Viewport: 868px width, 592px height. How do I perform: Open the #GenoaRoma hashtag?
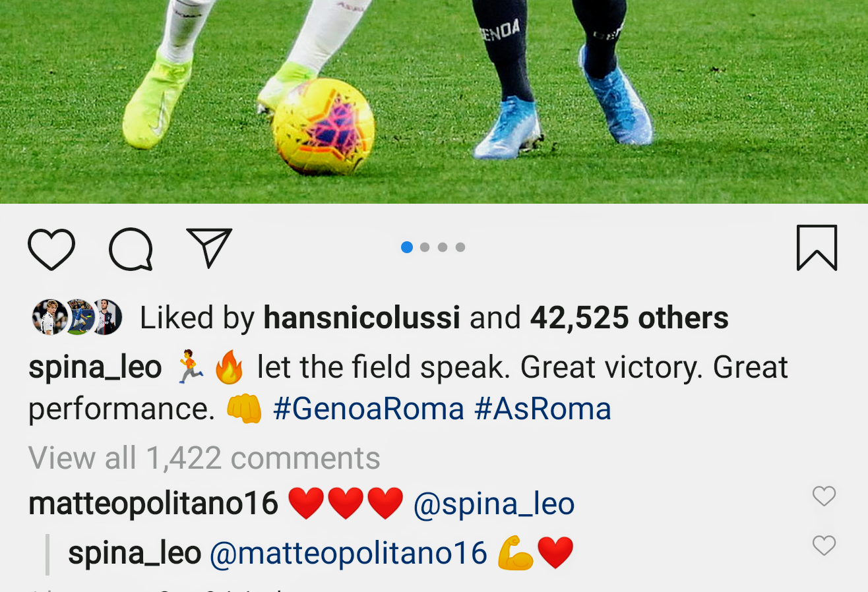coord(369,409)
